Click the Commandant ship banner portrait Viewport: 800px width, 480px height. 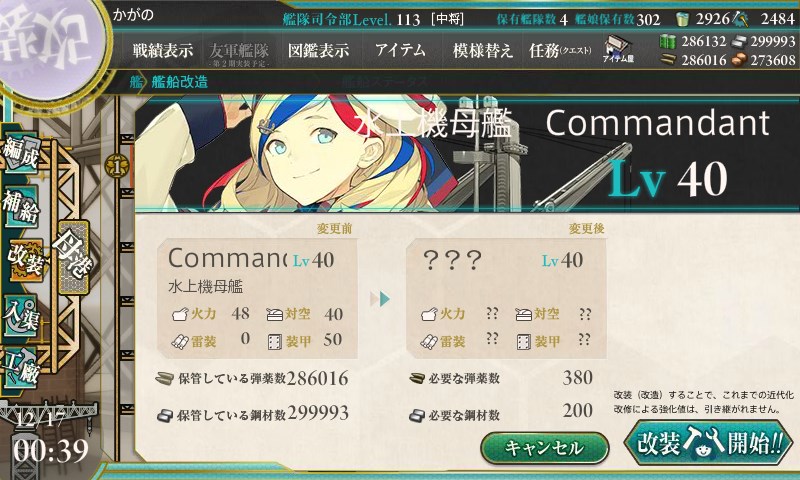(465, 153)
